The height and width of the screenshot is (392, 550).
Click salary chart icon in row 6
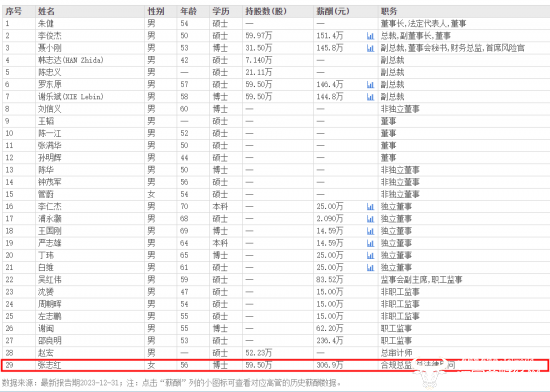click(370, 85)
